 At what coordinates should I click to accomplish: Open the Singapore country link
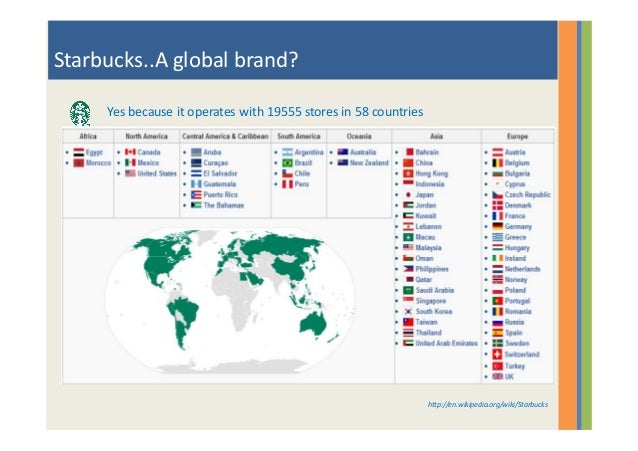[x=430, y=301]
